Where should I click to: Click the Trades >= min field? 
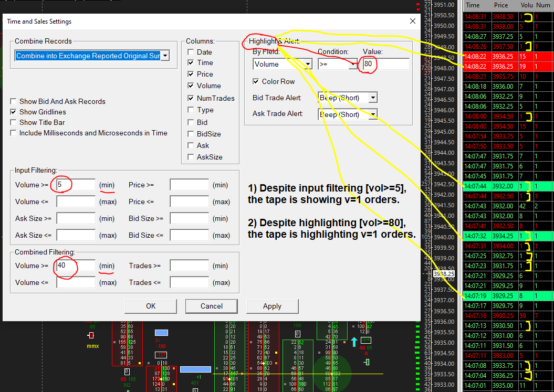pos(190,266)
